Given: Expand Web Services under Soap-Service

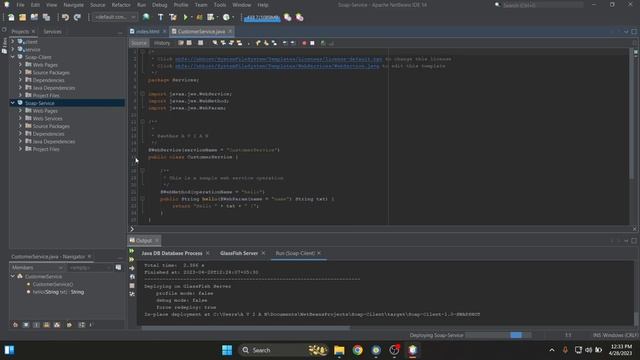Looking at the screenshot, I should pos(20,118).
